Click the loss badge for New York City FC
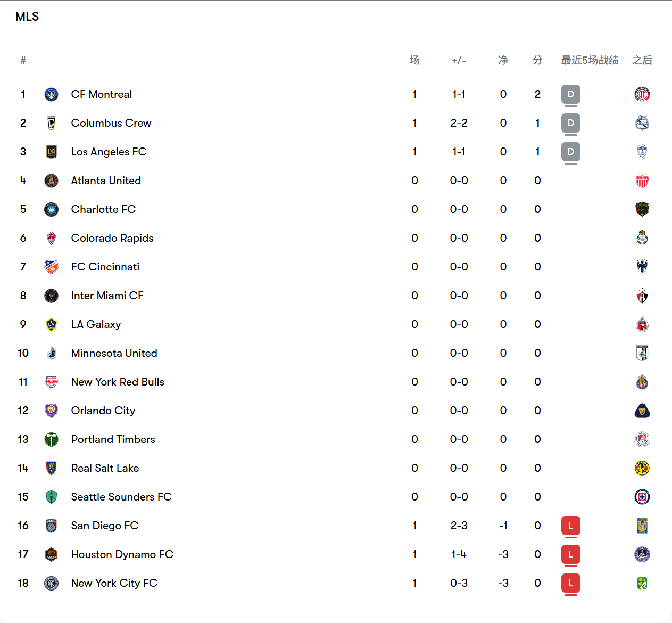The height and width of the screenshot is (623, 672). (x=570, y=583)
